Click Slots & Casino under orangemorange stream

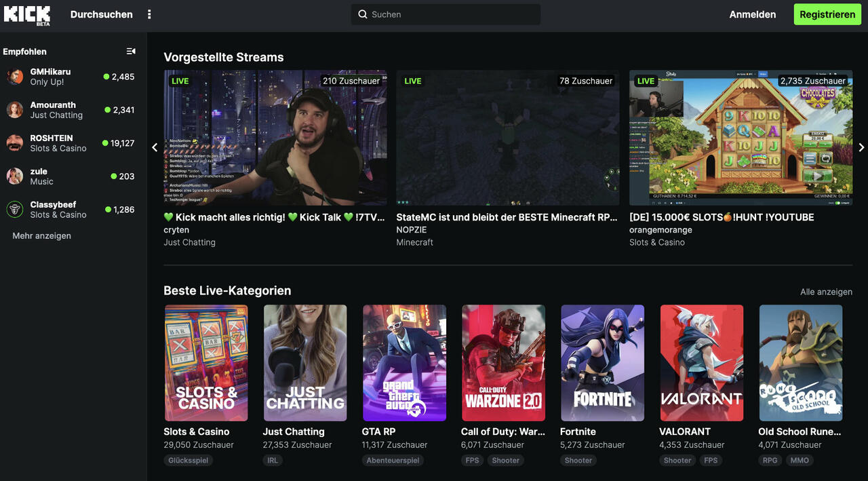pyautogui.click(x=657, y=242)
